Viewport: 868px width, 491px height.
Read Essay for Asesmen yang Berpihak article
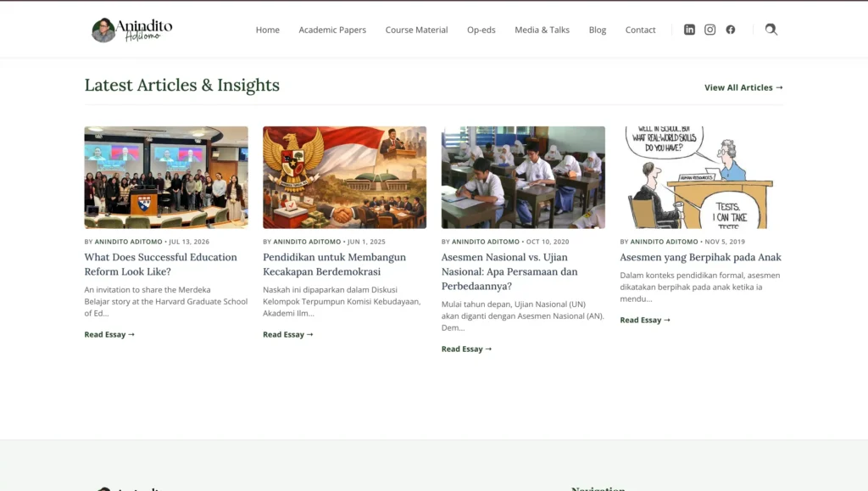(x=645, y=320)
